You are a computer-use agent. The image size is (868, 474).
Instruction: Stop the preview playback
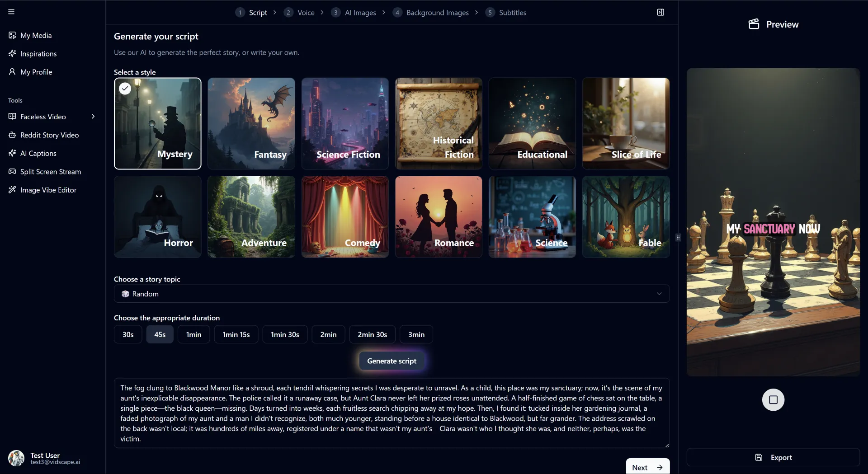coord(773,400)
